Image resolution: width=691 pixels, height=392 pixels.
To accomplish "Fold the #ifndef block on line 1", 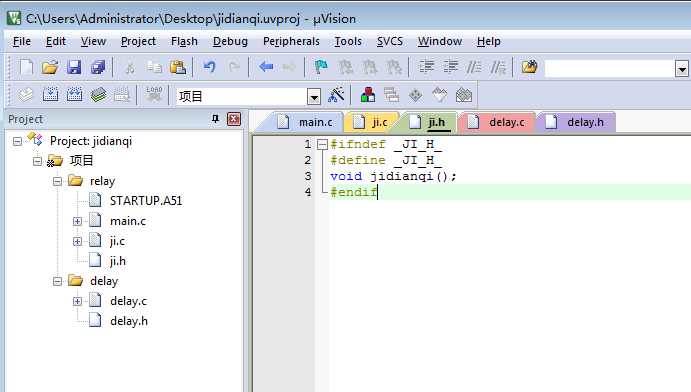I will [x=323, y=144].
